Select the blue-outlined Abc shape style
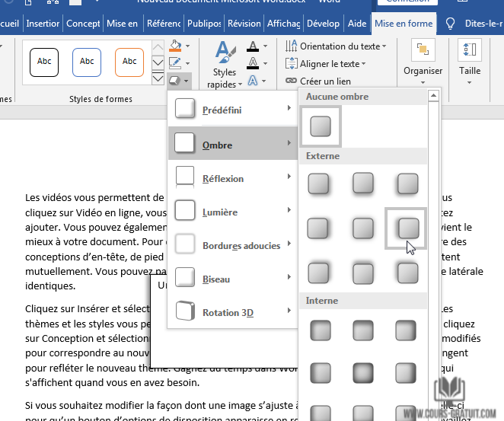 click(x=87, y=62)
